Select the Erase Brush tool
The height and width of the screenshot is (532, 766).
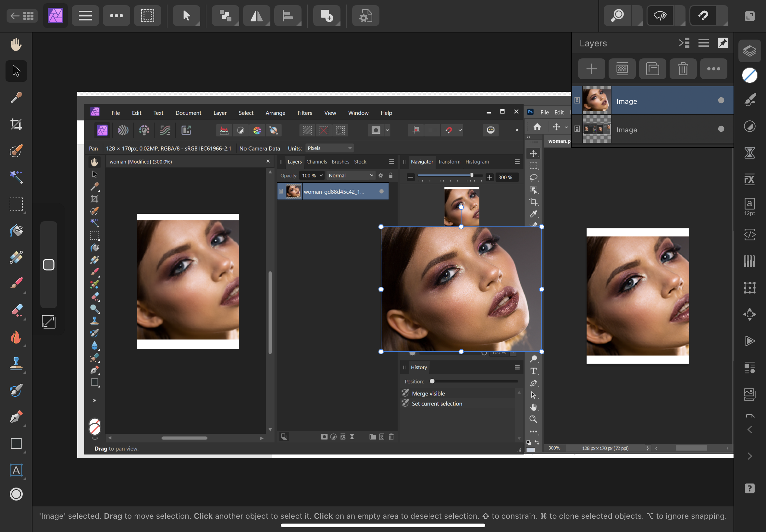pyautogui.click(x=16, y=310)
